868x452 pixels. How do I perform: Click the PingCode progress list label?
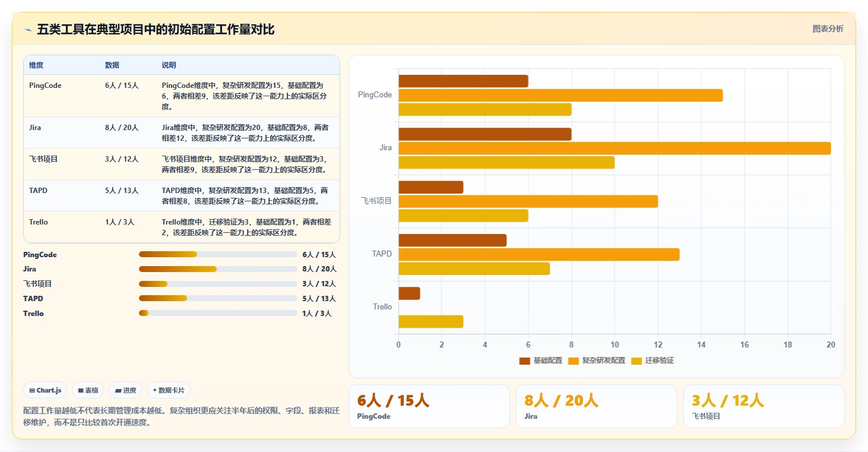click(x=40, y=255)
